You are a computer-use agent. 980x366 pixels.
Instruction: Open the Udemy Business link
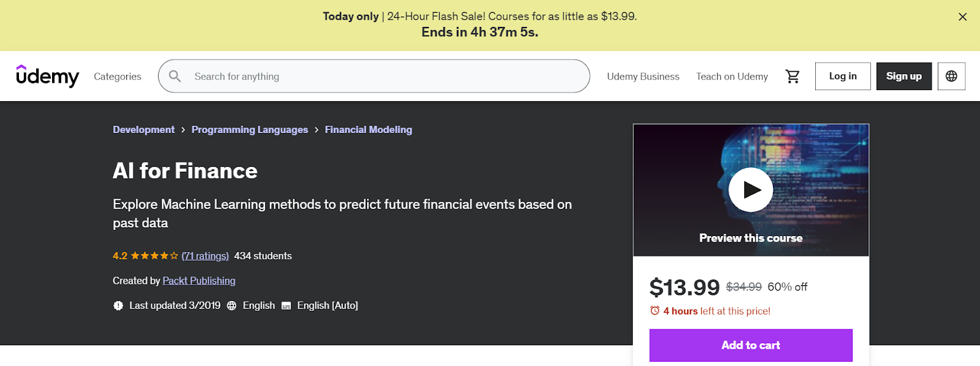[643, 76]
